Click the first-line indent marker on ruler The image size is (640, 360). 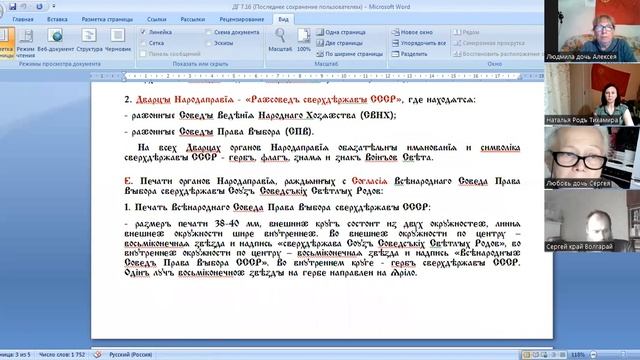[x=124, y=74]
